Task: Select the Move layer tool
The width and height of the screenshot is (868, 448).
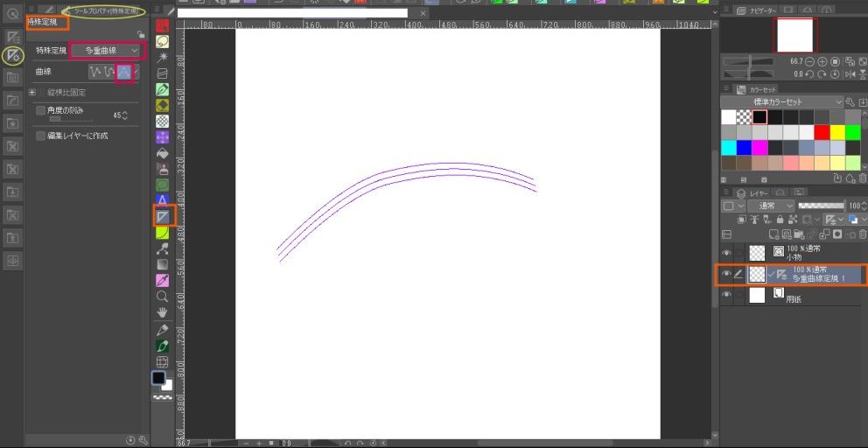Action: pyautogui.click(x=162, y=136)
